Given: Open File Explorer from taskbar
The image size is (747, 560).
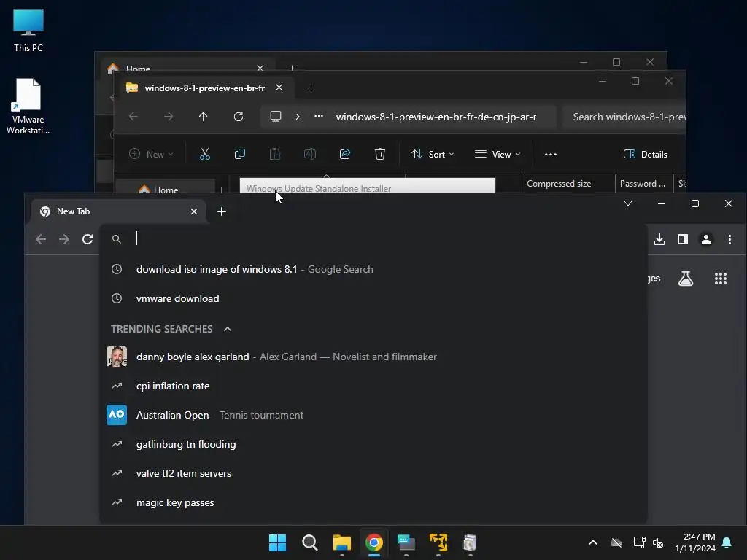Looking at the screenshot, I should coord(342,542).
